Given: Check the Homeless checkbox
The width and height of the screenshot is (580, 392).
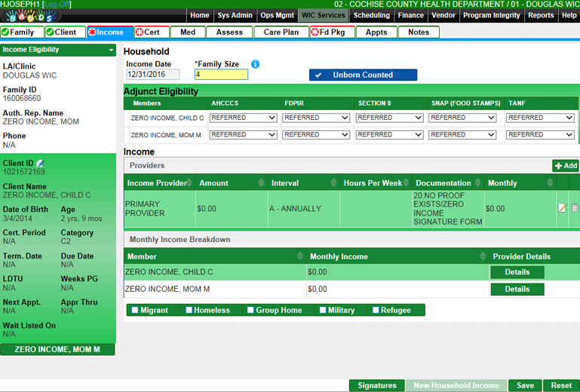Looking at the screenshot, I should pyautogui.click(x=189, y=310).
